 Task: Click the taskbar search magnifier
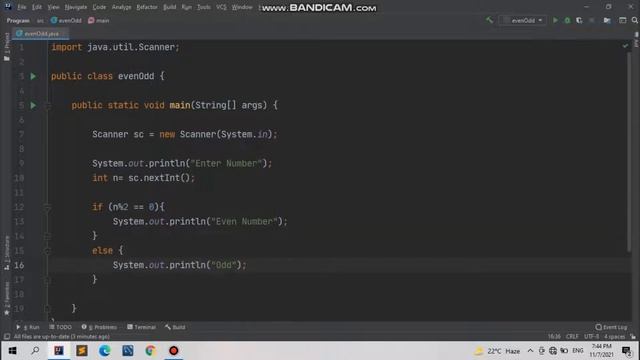click(x=35, y=351)
